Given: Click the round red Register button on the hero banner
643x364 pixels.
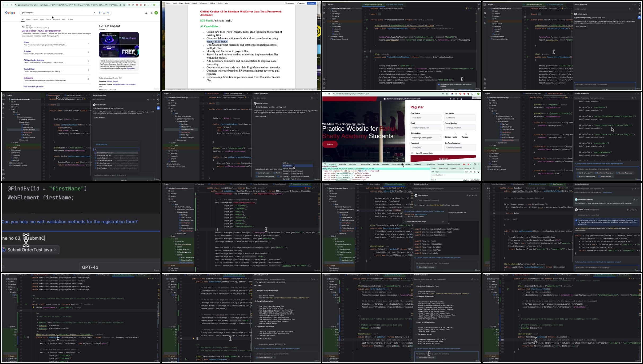Looking at the screenshot, I should pos(330,144).
